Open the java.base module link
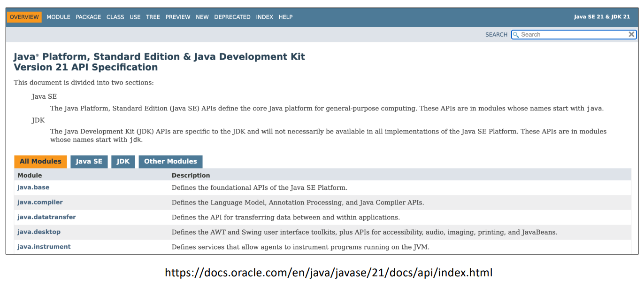The image size is (644, 282). 33,188
